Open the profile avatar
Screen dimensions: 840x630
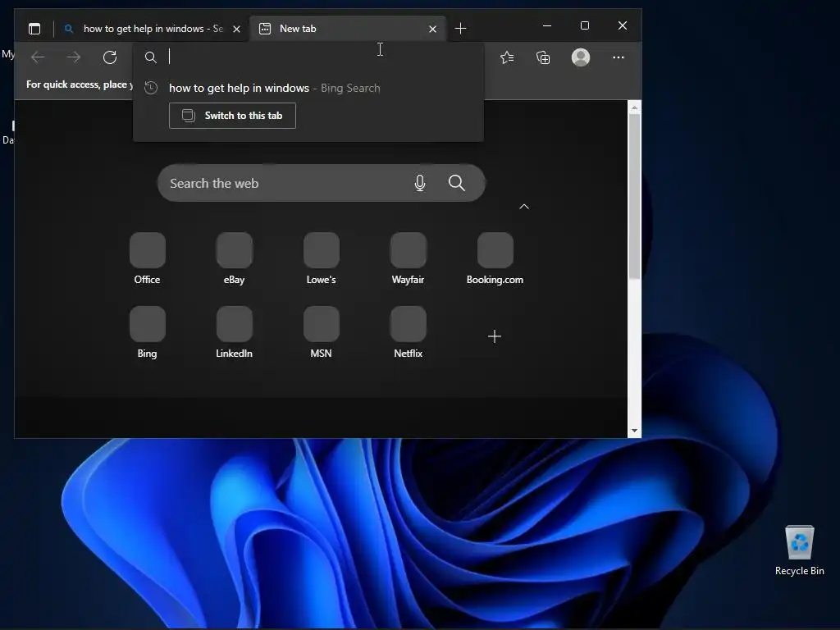pyautogui.click(x=581, y=57)
